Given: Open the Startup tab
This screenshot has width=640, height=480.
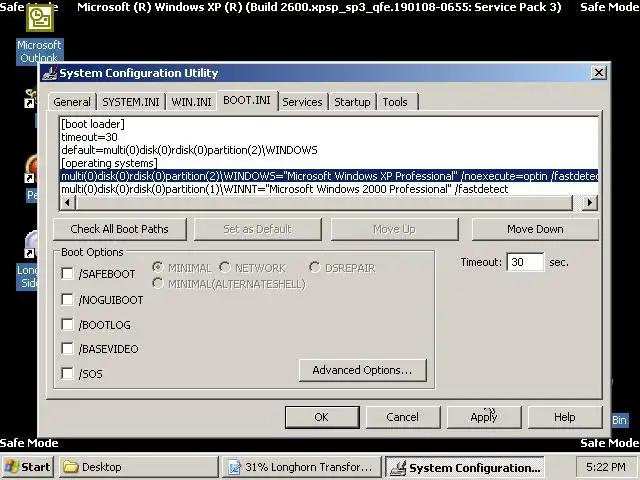Looking at the screenshot, I should [x=352, y=102].
